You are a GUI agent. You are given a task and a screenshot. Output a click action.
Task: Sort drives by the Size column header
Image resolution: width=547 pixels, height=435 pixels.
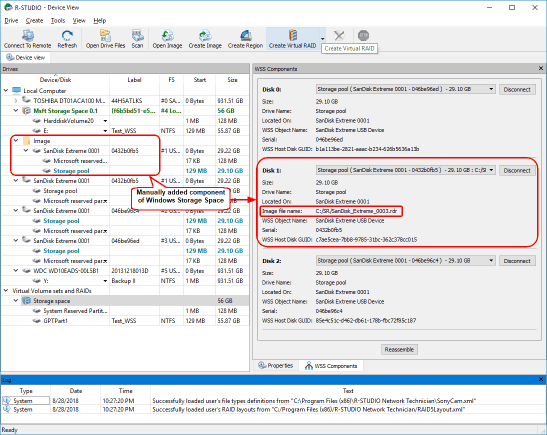point(232,80)
